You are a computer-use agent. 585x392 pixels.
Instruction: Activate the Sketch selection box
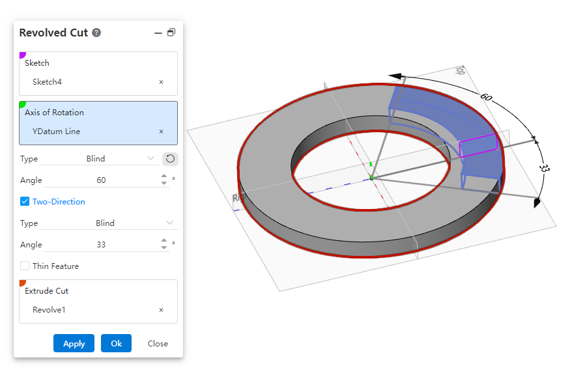(98, 74)
